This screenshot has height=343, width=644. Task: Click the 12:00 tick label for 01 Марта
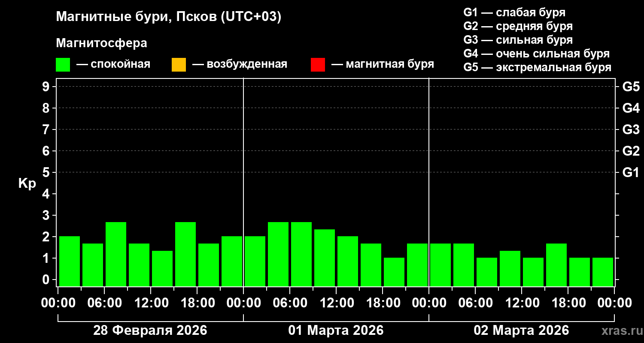pos(336,303)
